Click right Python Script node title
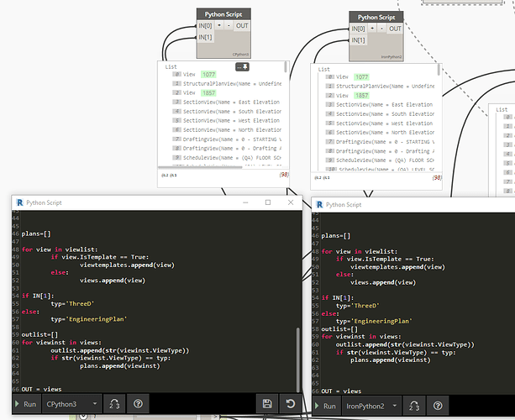Screen dimensions: 515x420 pos(376,17)
